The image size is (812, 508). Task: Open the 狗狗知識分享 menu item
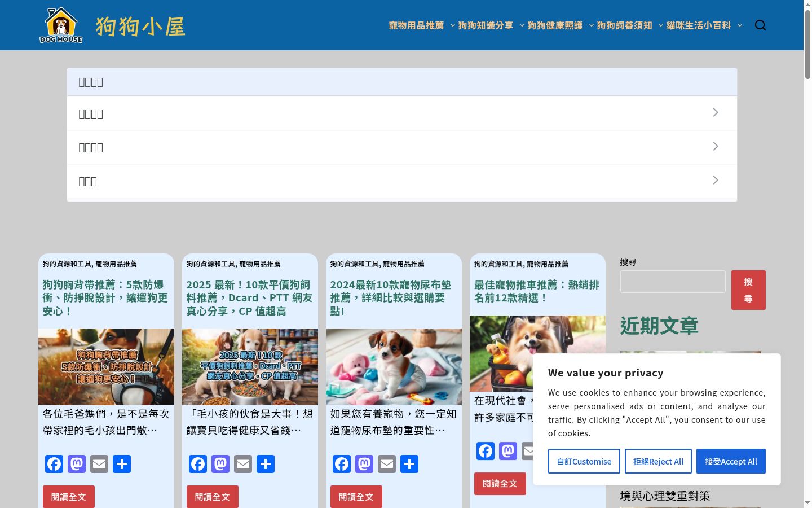(486, 25)
